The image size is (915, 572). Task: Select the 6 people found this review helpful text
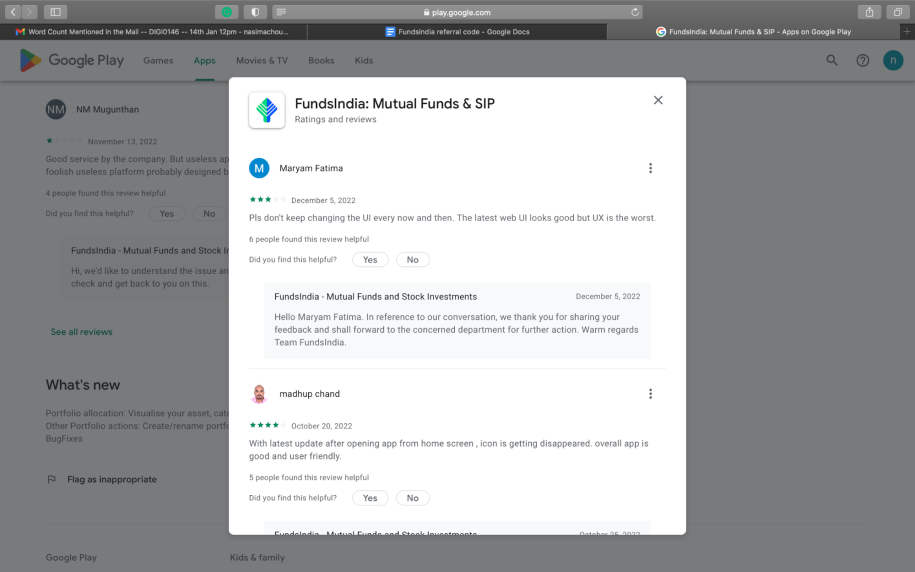(309, 239)
